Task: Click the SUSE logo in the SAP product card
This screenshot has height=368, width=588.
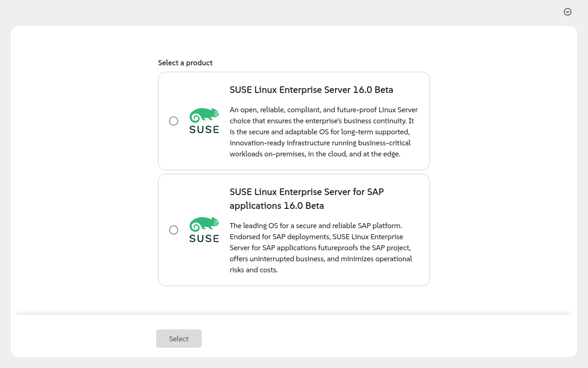Action: click(x=204, y=230)
